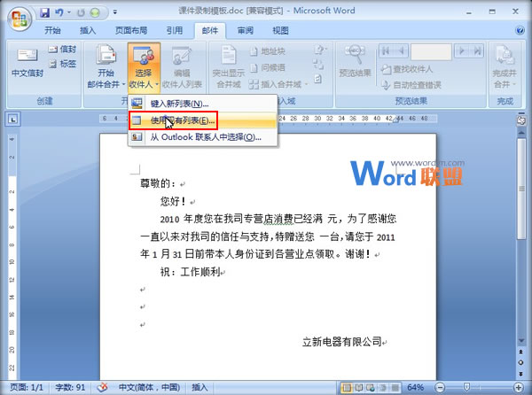Open 完成并合并 dropdown

coord(505,67)
